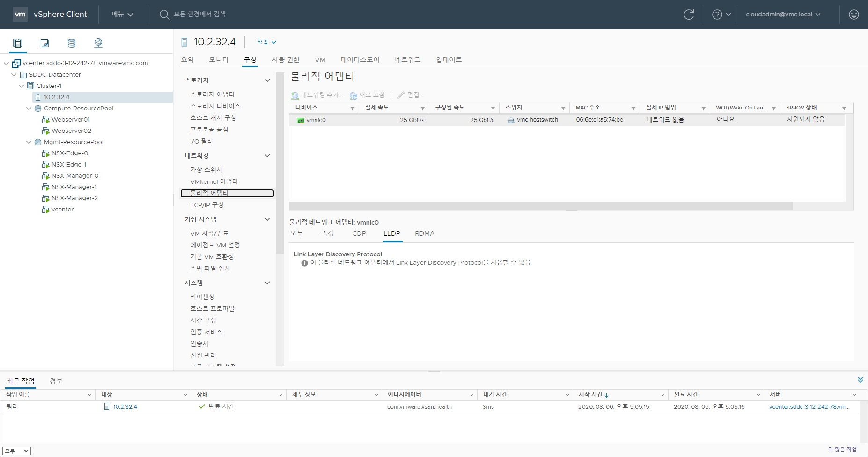This screenshot has width=868, height=457.
Task: Click the vm logo in the header
Action: coord(20,14)
